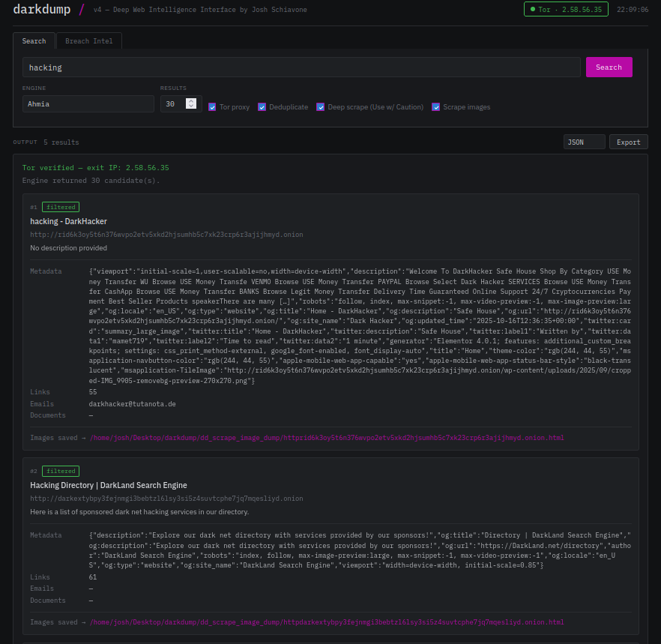Open 'Hacking Directory | DarkLand Search Engine' title
The width and height of the screenshot is (661, 644).
(x=109, y=485)
